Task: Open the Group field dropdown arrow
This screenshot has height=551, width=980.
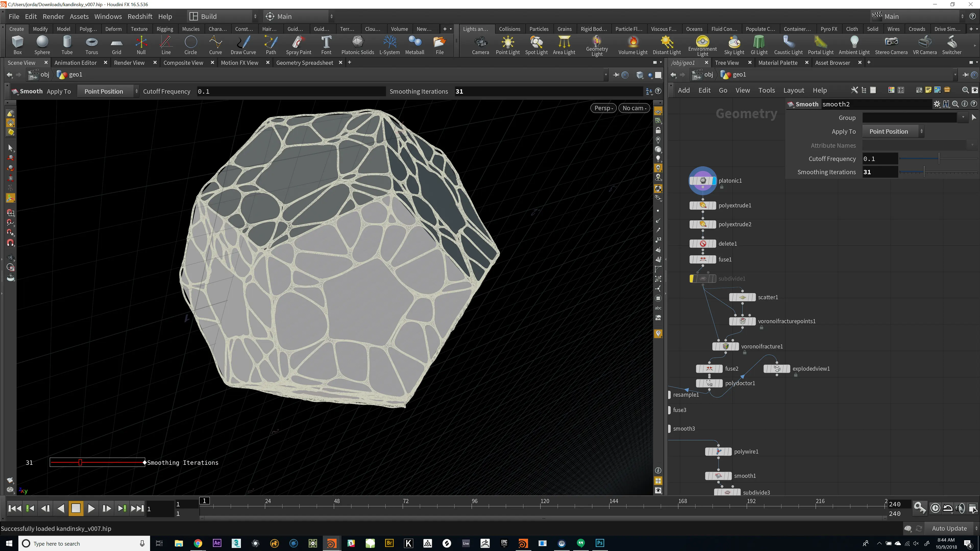Action: [963, 118]
